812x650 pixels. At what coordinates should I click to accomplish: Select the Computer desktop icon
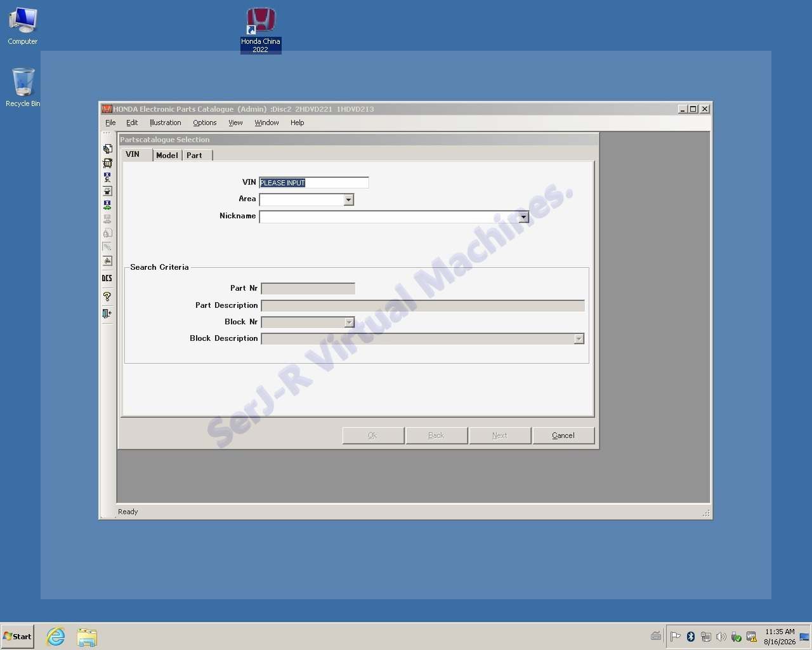(23, 27)
